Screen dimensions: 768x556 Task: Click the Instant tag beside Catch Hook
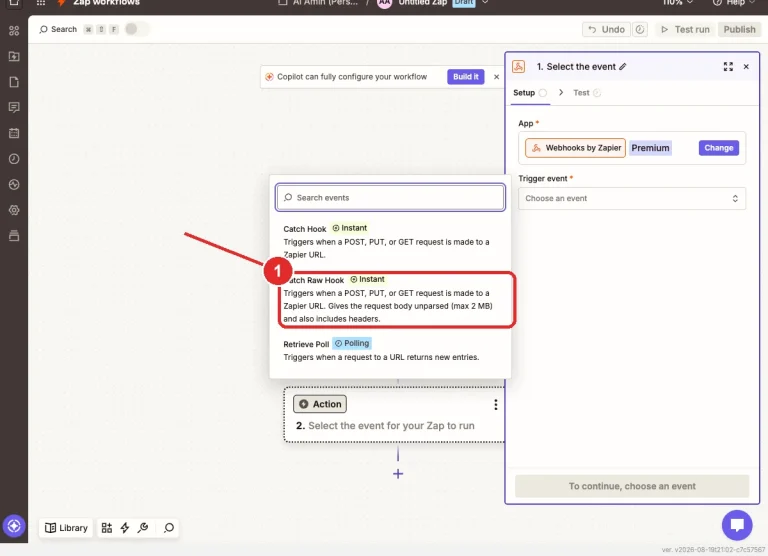pyautogui.click(x=350, y=228)
